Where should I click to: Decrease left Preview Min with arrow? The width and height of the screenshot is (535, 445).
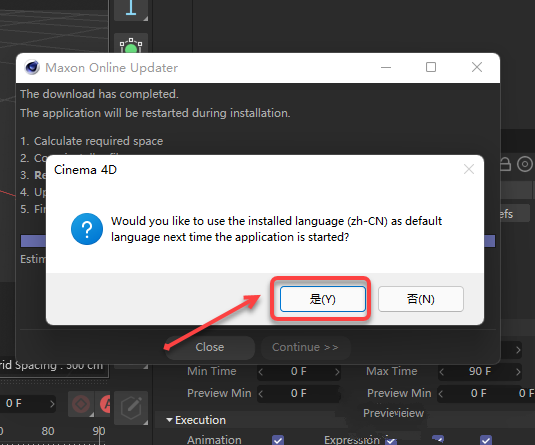click(261, 394)
